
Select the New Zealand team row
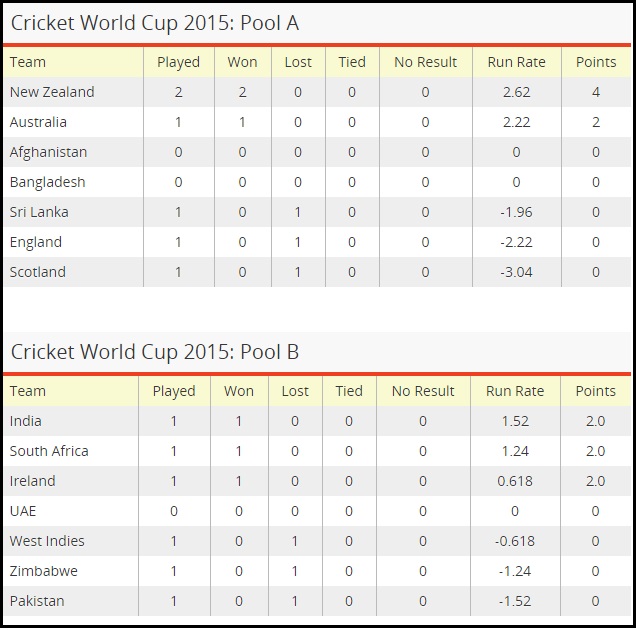[317, 92]
